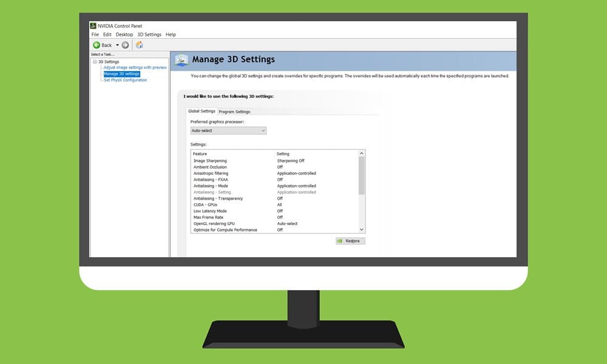
Task: Open the Preferred graphics processor dropdown
Action: pos(228,131)
